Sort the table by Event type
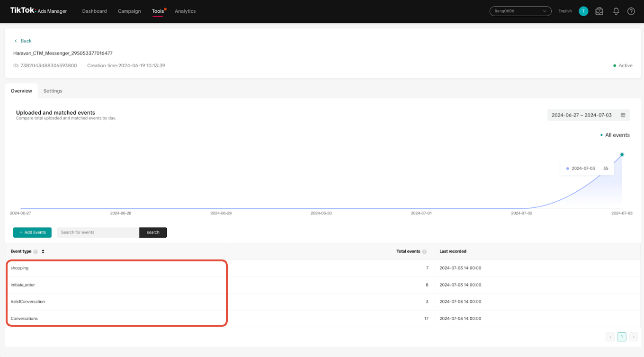This screenshot has width=644, height=357. pyautogui.click(x=43, y=251)
